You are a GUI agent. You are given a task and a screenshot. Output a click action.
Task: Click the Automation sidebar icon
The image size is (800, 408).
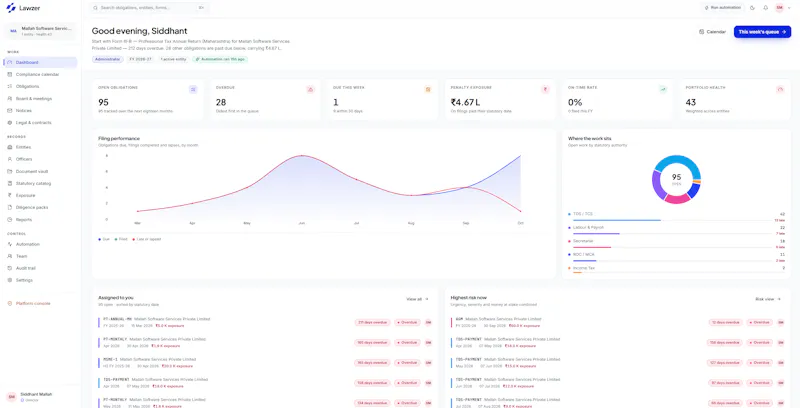10,244
